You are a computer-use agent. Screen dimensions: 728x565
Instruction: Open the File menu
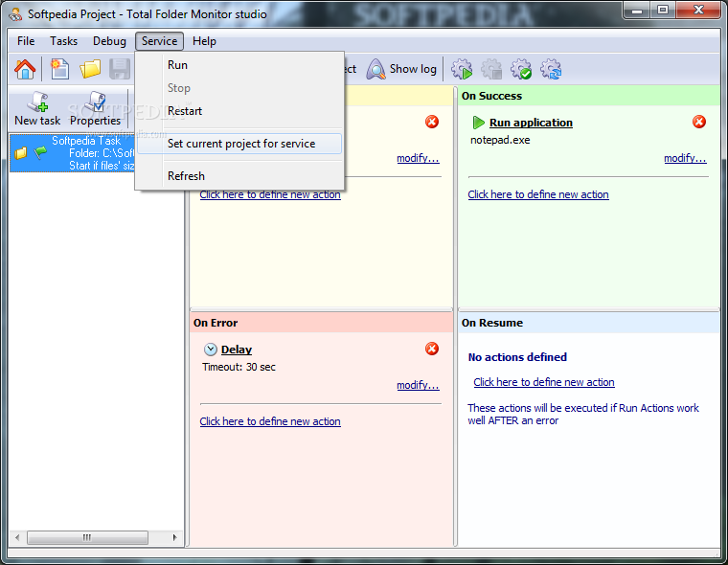[x=26, y=41]
